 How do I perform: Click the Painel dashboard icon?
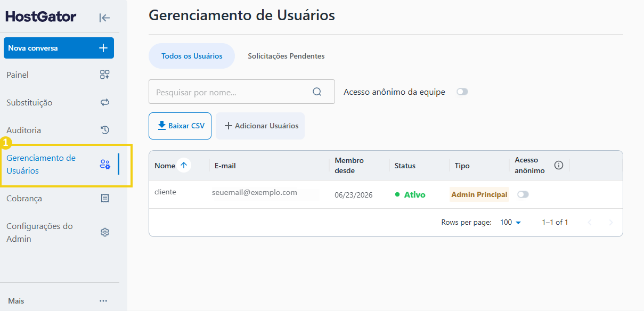point(105,75)
